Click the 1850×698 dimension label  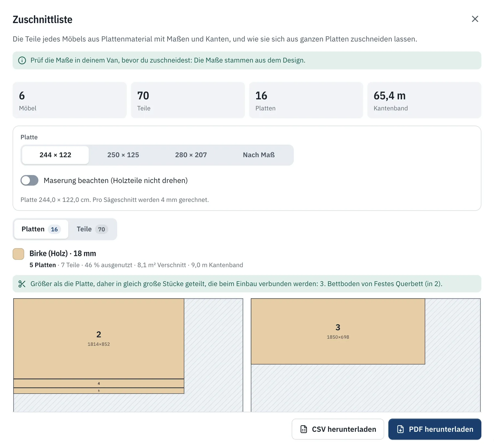tap(338, 337)
